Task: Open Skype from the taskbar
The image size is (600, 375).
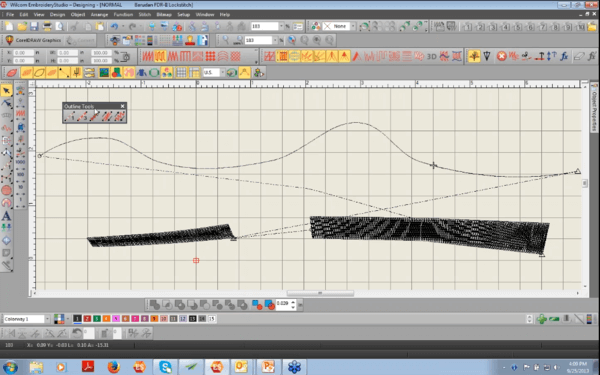Action: click(x=165, y=367)
